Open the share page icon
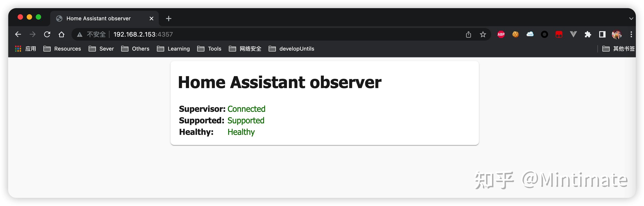The width and height of the screenshot is (644, 206). [x=469, y=34]
